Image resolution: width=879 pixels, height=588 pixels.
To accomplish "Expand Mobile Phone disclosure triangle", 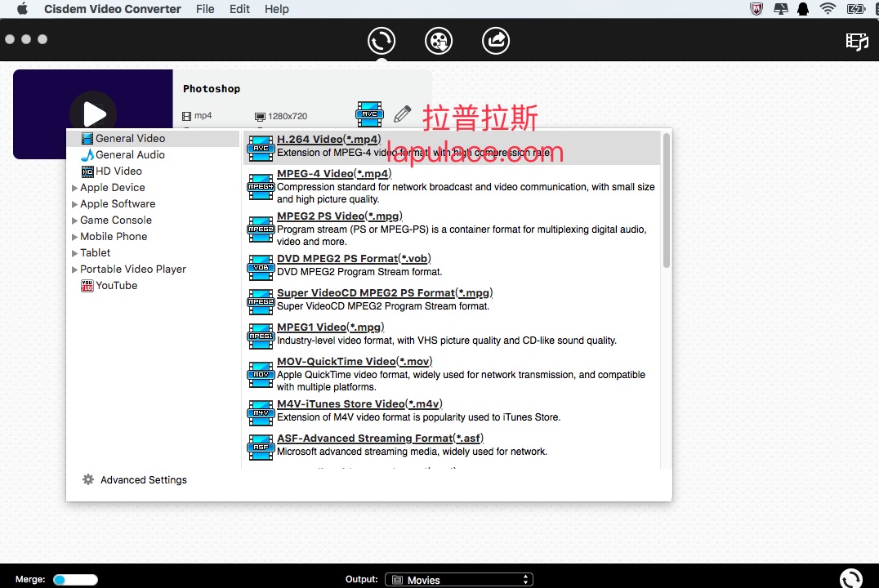I will pyautogui.click(x=74, y=237).
